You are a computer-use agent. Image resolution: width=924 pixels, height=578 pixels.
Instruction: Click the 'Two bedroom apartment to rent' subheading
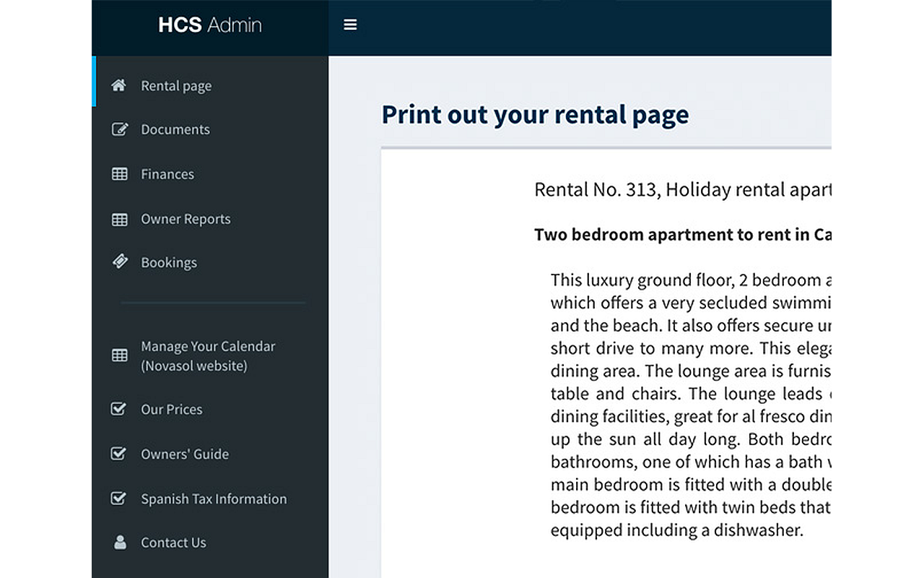click(x=683, y=235)
